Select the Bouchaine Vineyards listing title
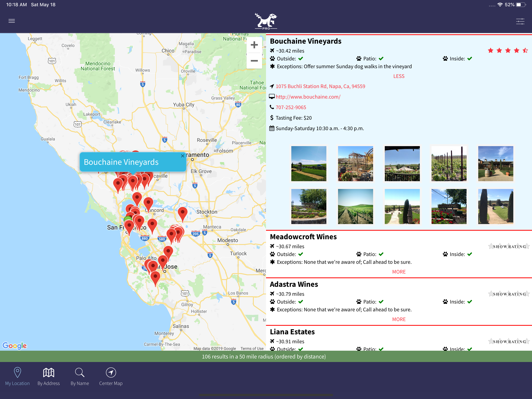The image size is (532, 399). click(306, 41)
